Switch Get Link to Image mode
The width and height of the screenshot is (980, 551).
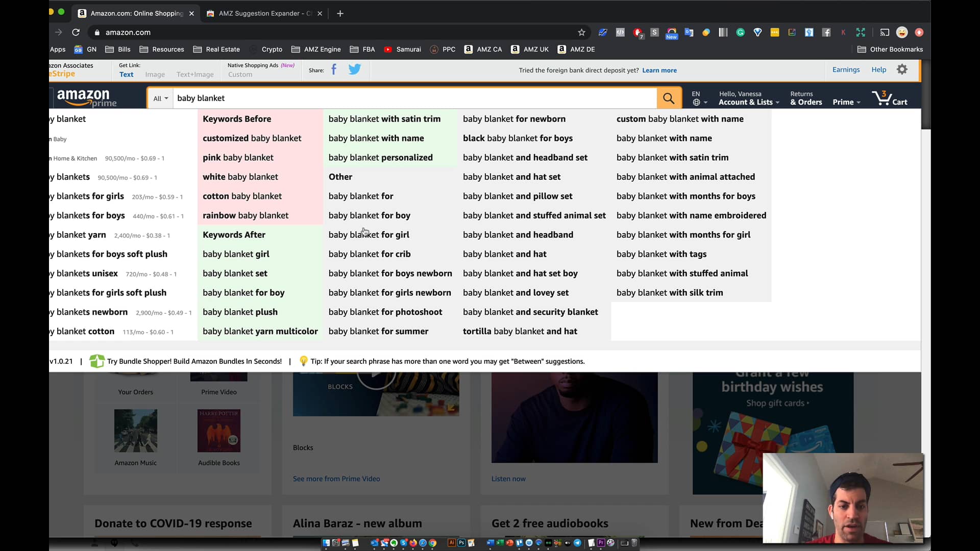pos(155,74)
